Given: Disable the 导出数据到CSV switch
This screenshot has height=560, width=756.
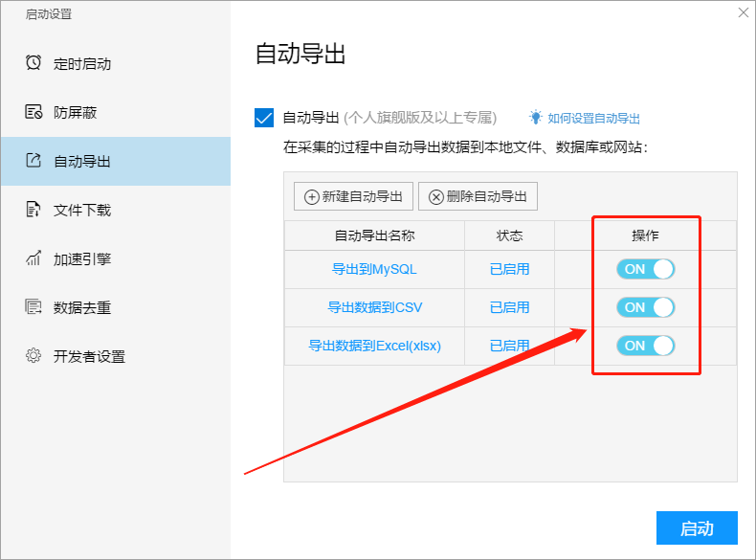Looking at the screenshot, I should (x=646, y=307).
